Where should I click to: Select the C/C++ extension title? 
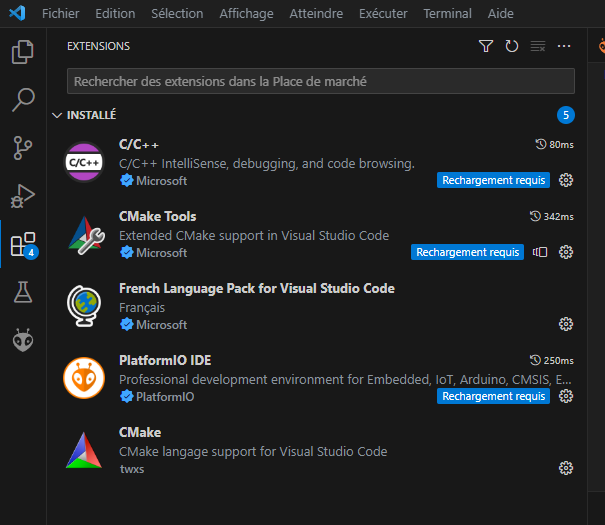[139, 145]
